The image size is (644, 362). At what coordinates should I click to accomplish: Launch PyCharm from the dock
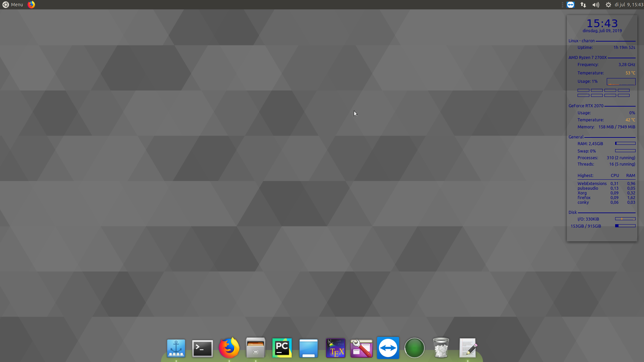click(282, 348)
